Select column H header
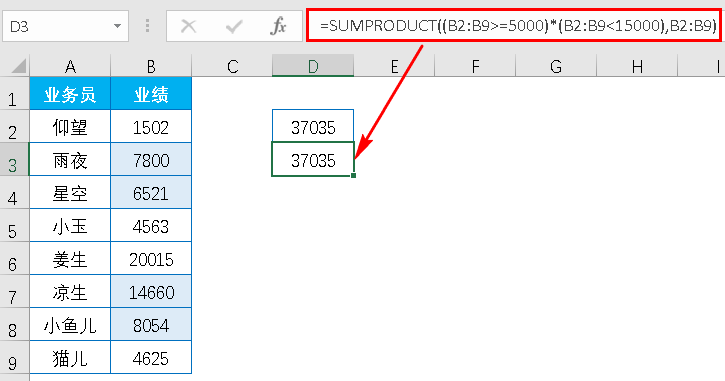The image size is (725, 381). [637, 66]
